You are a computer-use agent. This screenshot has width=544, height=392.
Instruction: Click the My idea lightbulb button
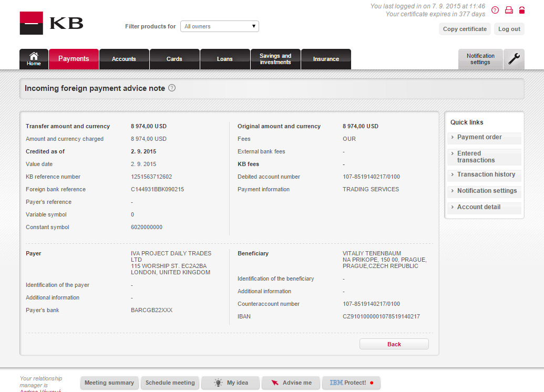[231, 383]
